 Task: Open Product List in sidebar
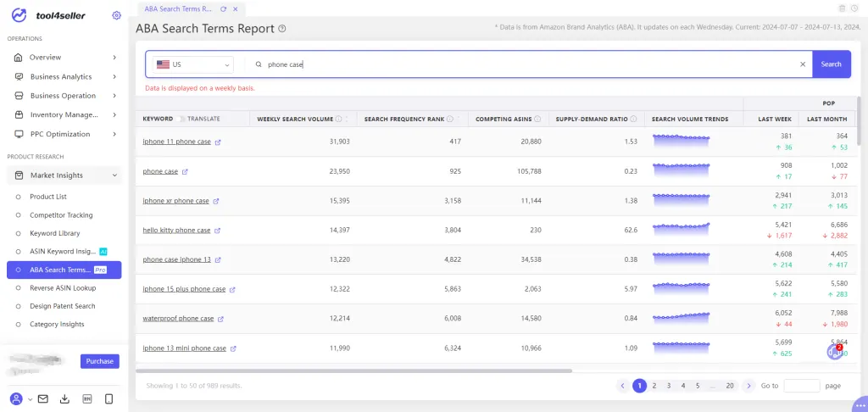[48, 197]
